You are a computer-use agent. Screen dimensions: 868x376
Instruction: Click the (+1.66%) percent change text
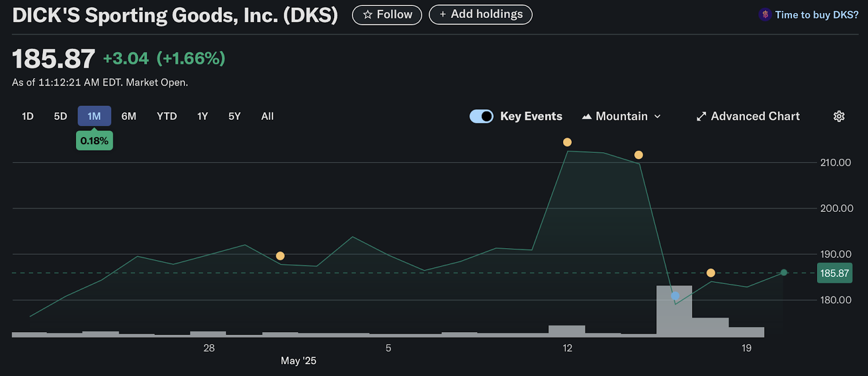point(191,59)
